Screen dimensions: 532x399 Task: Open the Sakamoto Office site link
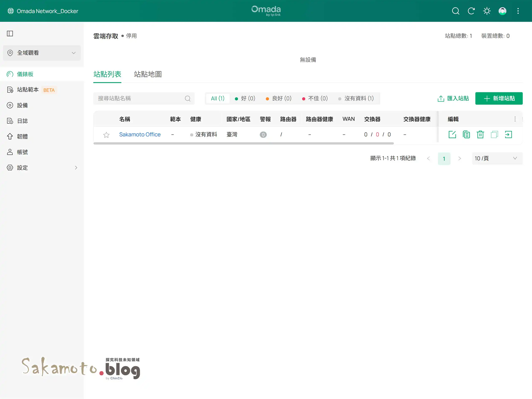pos(140,134)
